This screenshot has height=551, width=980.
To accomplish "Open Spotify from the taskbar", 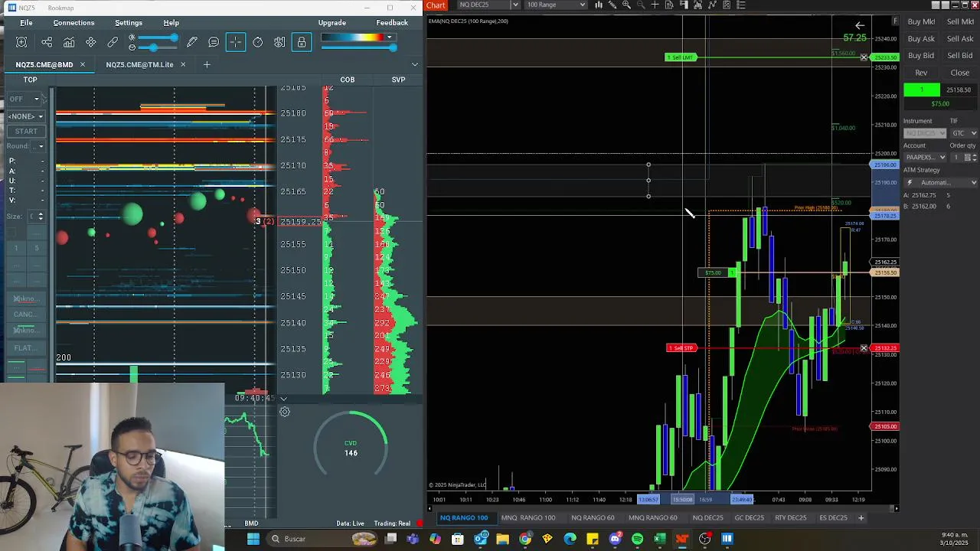I will click(x=637, y=539).
